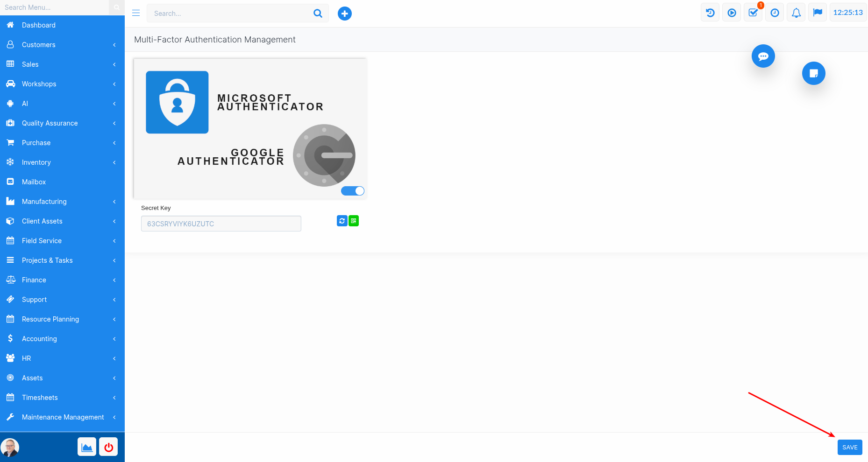The height and width of the screenshot is (462, 868).
Task: Toggle the hamburger sidebar menu
Action: [136, 13]
